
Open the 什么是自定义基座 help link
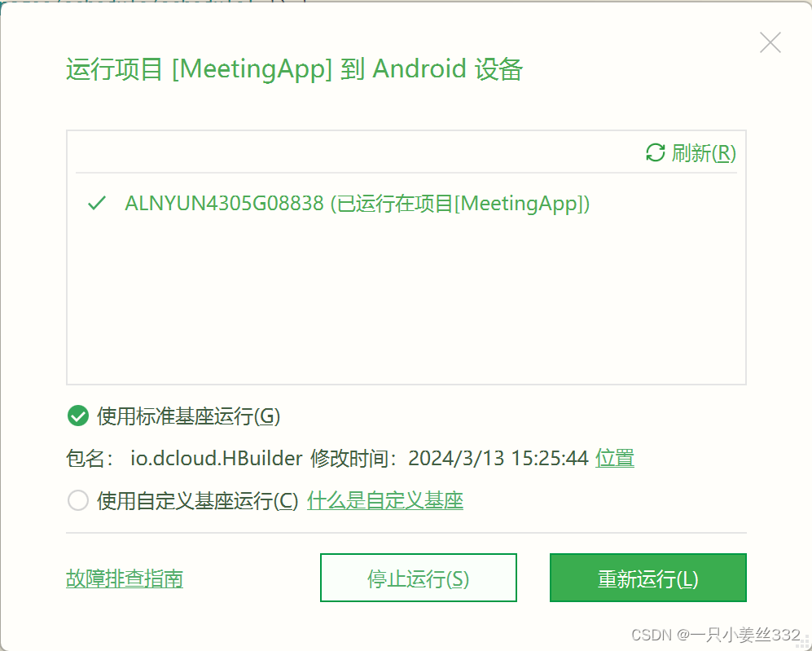click(x=385, y=501)
